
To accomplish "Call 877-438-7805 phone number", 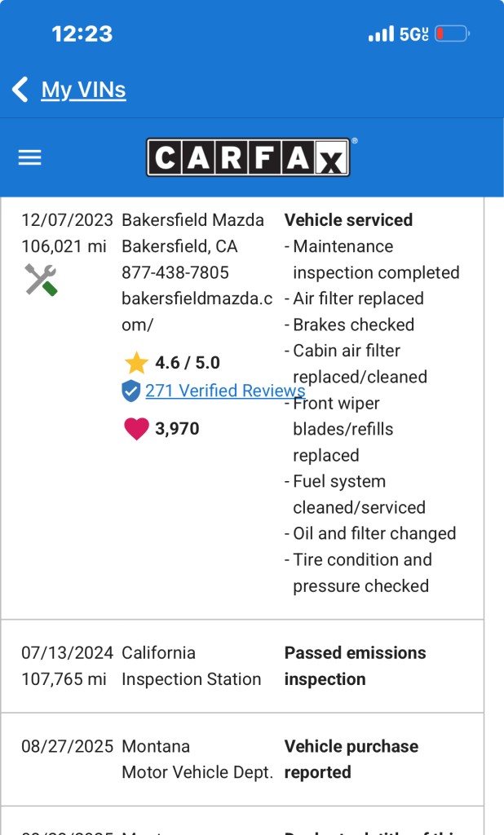I will pyautogui.click(x=175, y=272).
